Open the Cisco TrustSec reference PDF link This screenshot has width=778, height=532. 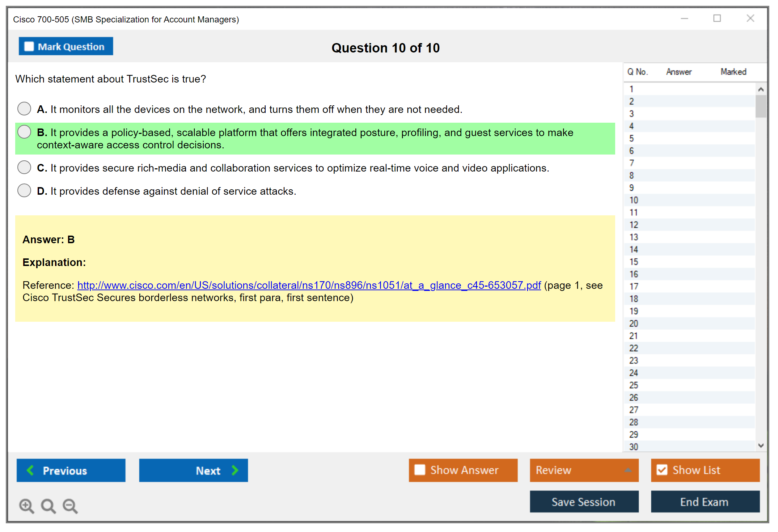point(309,285)
